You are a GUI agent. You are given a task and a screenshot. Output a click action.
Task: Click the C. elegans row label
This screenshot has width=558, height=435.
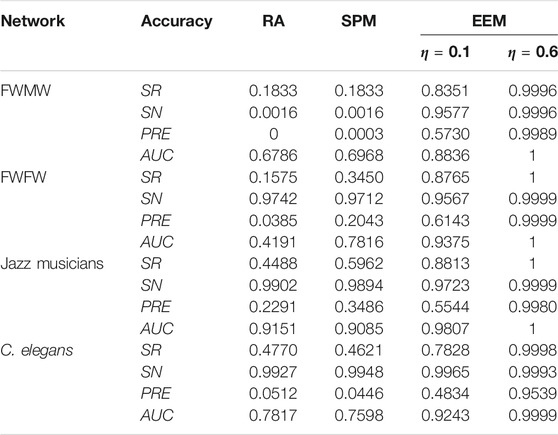click(x=37, y=351)
